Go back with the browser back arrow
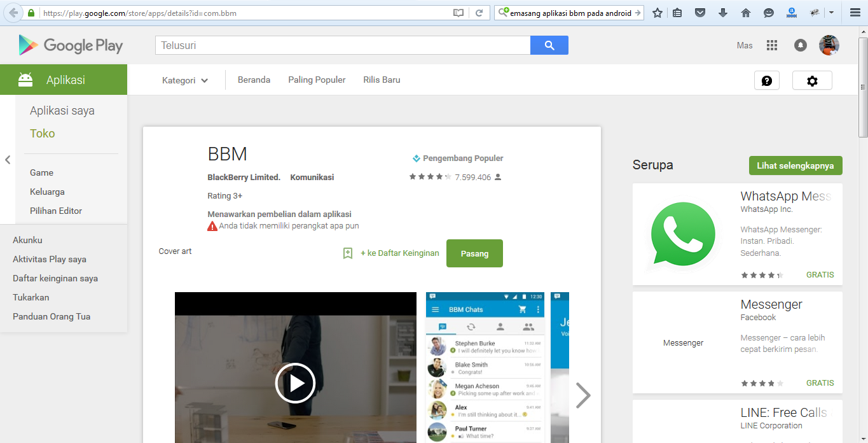 [13, 13]
